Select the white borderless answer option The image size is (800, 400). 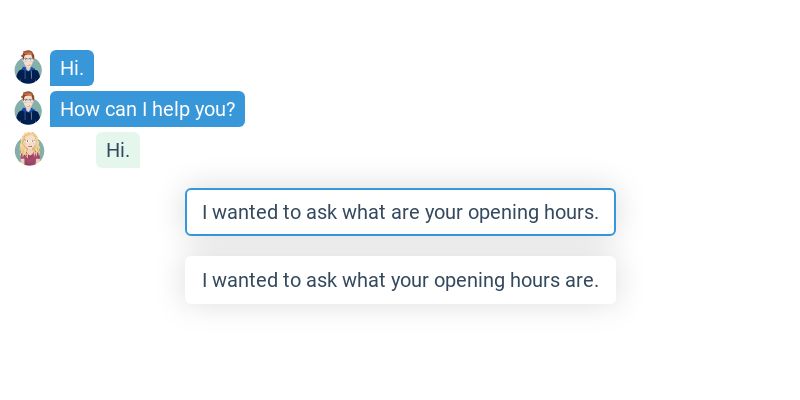(400, 280)
